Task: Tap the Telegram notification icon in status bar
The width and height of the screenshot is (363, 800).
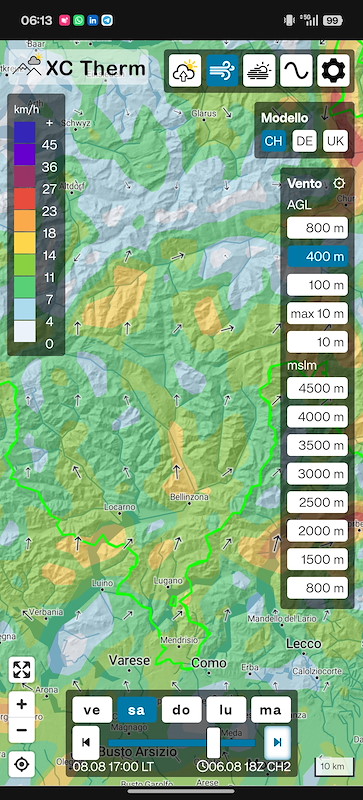Action: tap(107, 20)
